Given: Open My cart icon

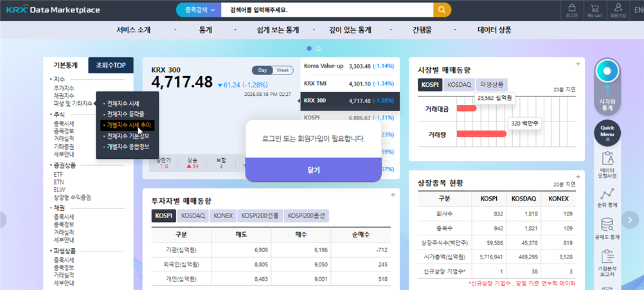Looking at the screenshot, I should [x=595, y=10].
